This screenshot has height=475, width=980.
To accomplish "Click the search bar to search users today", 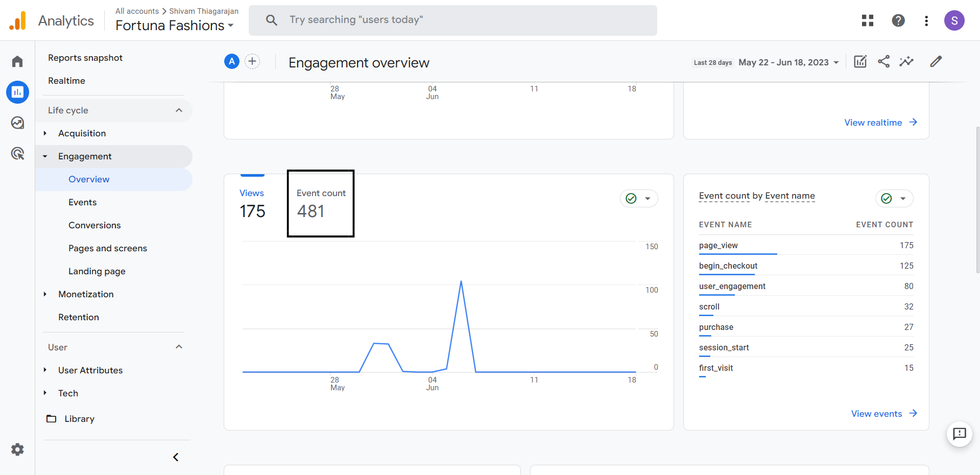I will click(452, 20).
